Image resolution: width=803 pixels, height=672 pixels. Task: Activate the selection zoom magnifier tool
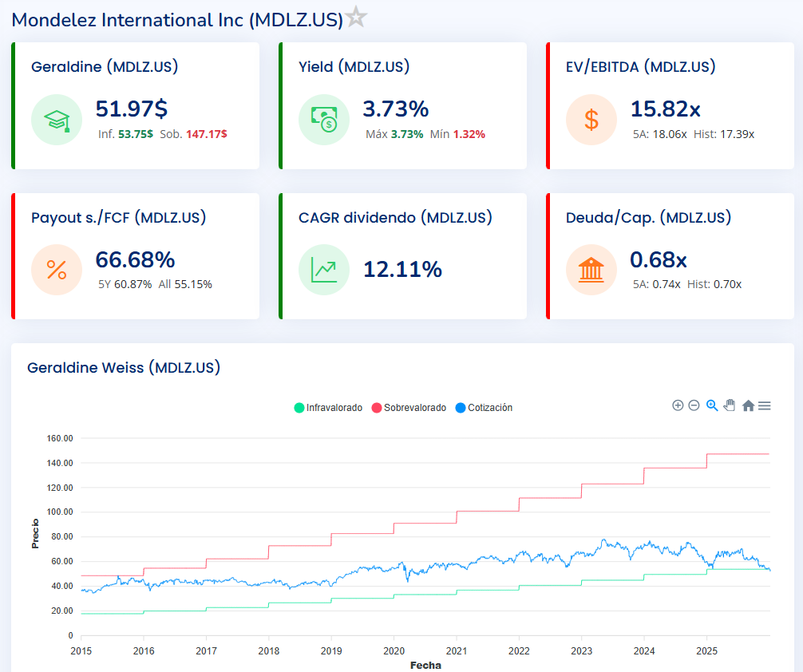pos(712,405)
